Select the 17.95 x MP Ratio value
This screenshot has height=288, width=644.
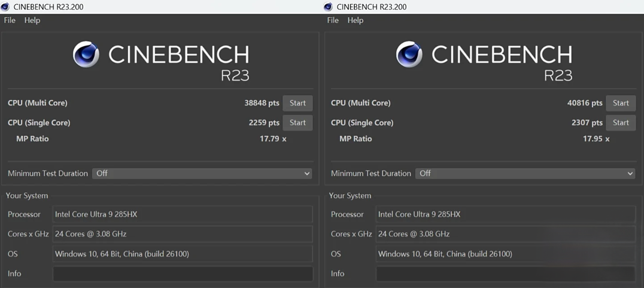(x=596, y=139)
